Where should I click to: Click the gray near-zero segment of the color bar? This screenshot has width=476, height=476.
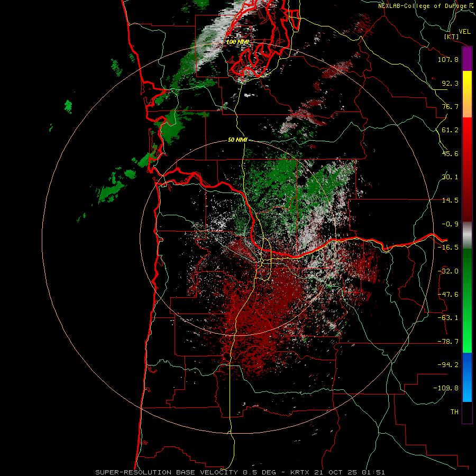point(467,235)
